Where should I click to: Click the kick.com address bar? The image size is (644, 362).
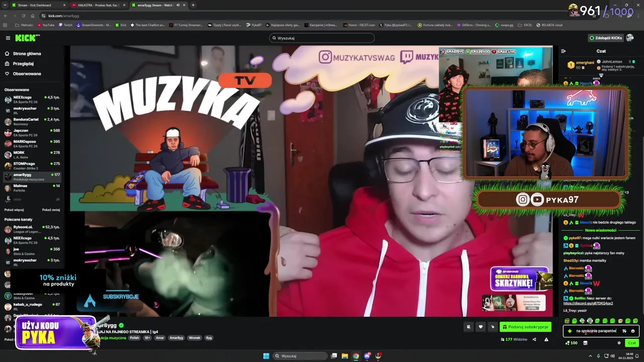pos(63,16)
